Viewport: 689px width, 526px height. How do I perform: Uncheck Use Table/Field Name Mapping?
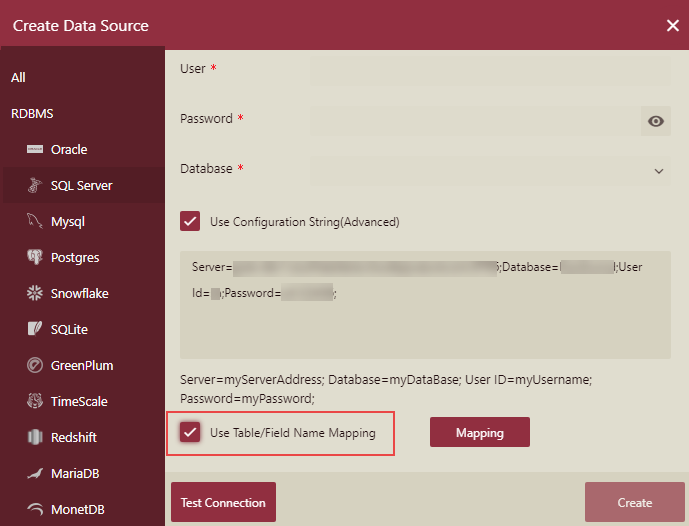coord(190,432)
